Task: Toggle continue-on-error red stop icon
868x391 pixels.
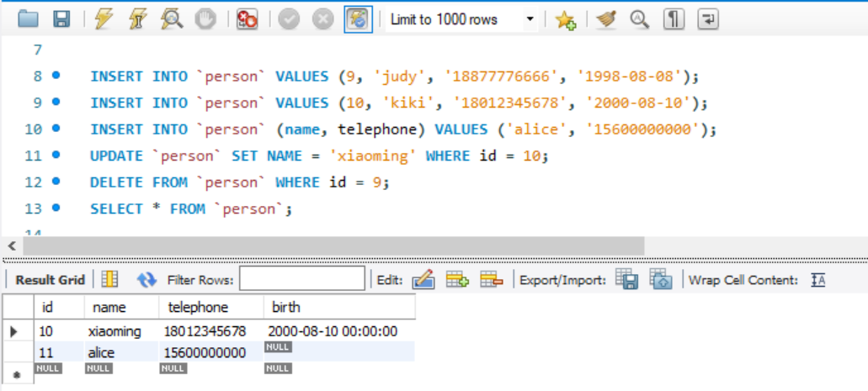Action: pos(247,19)
